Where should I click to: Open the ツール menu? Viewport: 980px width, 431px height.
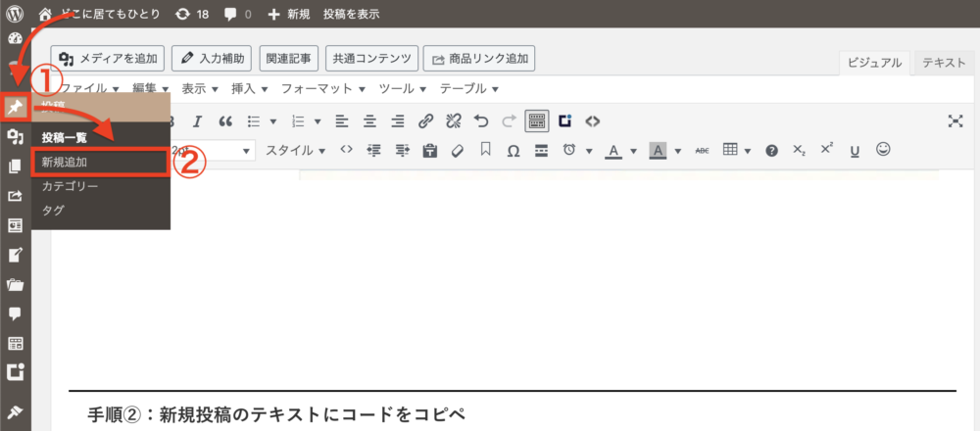tap(403, 89)
